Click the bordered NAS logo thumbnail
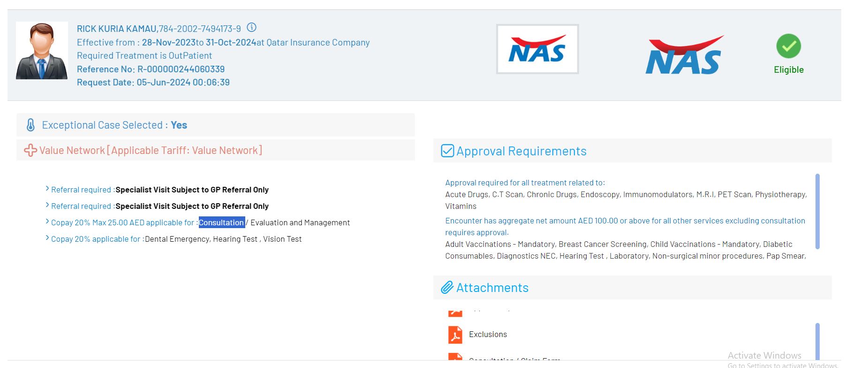The image size is (868, 368). tap(537, 49)
